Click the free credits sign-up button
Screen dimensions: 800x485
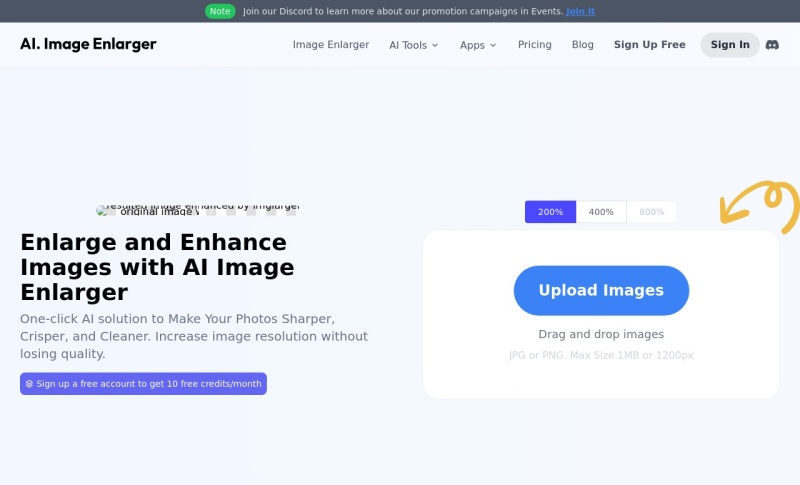(143, 384)
